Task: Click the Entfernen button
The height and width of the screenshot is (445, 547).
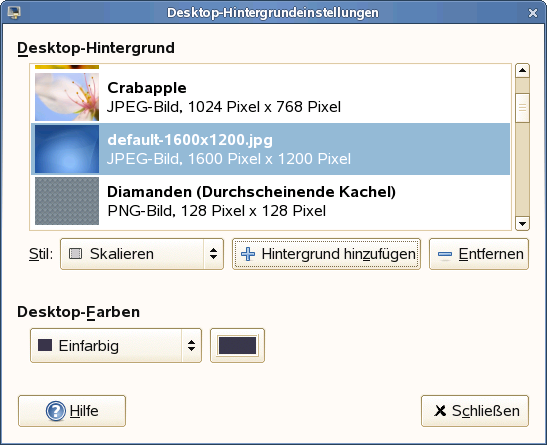Action: (479, 254)
